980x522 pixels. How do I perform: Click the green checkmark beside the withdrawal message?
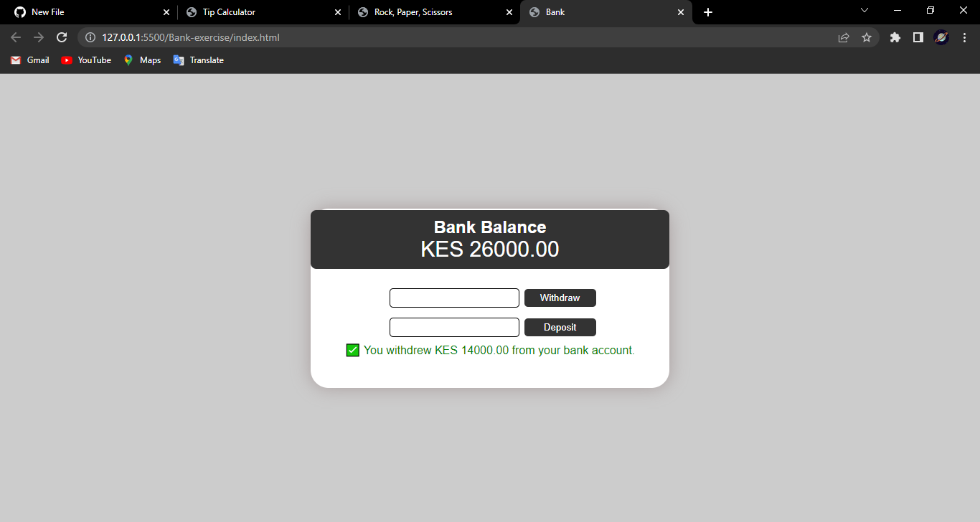352,350
